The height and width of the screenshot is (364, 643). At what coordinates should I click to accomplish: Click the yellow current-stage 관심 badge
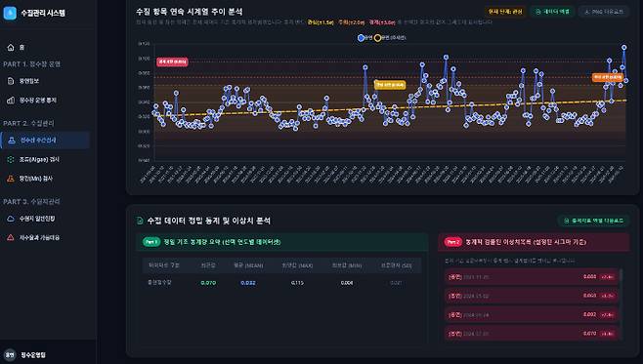pos(505,12)
